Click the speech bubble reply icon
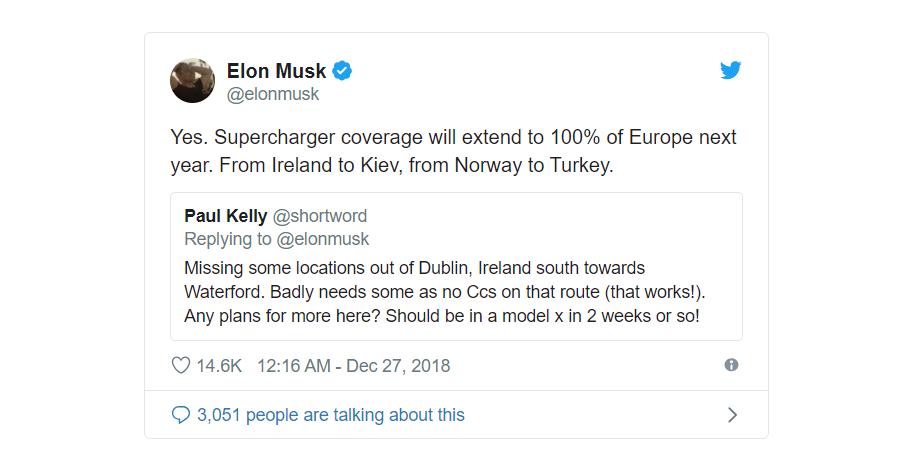 (181, 414)
